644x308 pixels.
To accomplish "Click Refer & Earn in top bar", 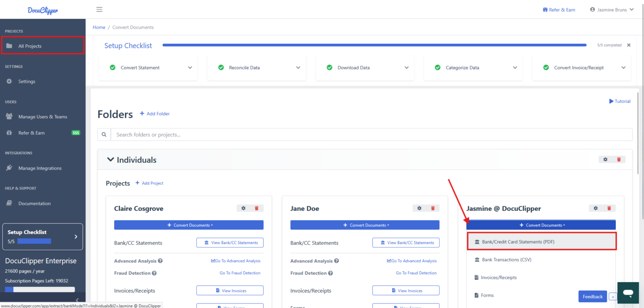I will pos(559,10).
